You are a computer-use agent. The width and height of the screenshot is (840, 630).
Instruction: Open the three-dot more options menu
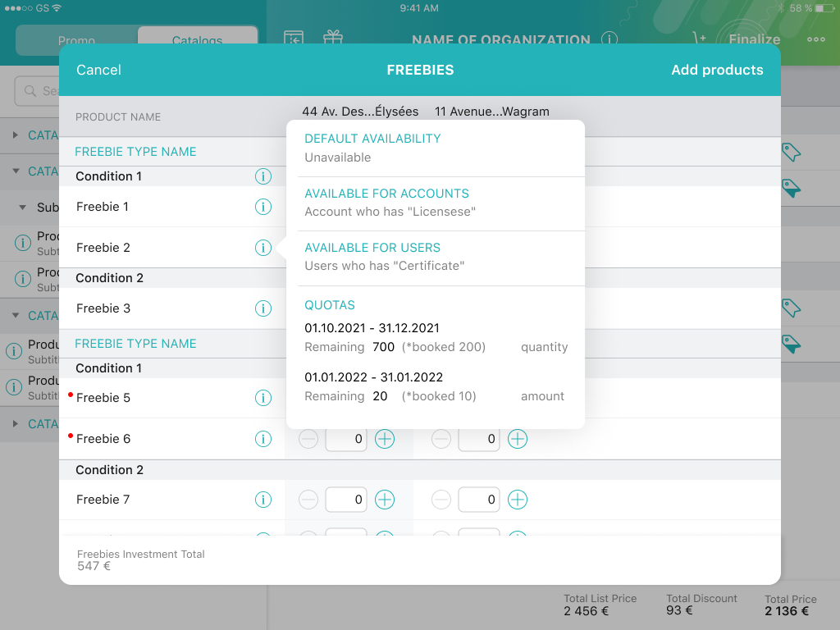(815, 39)
